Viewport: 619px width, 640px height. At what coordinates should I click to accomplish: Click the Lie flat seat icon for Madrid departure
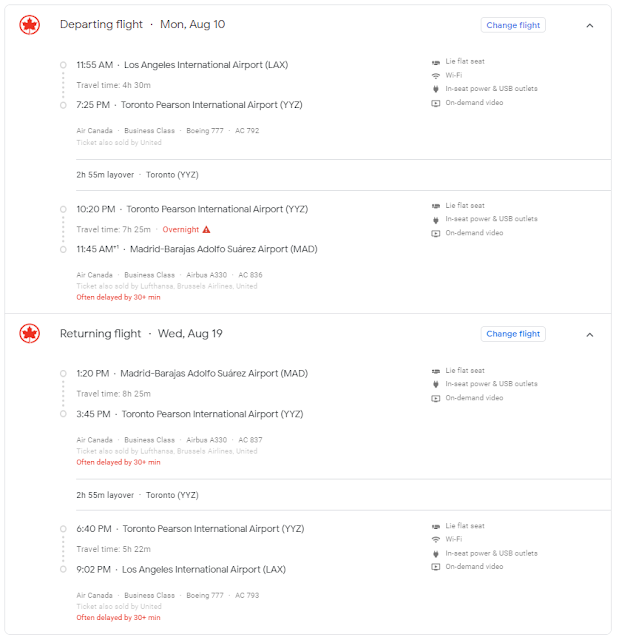click(436, 371)
